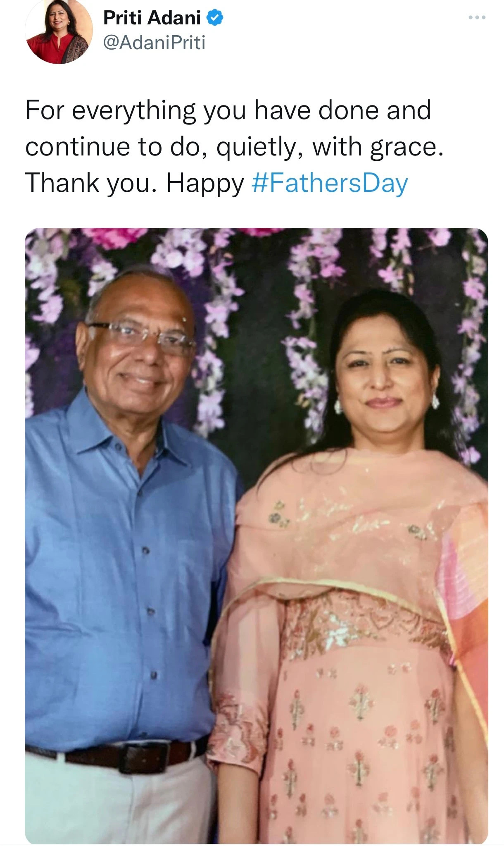Viewport: 504px width, 846px height.
Task: Click the Priti Adani display name
Action: tap(152, 18)
